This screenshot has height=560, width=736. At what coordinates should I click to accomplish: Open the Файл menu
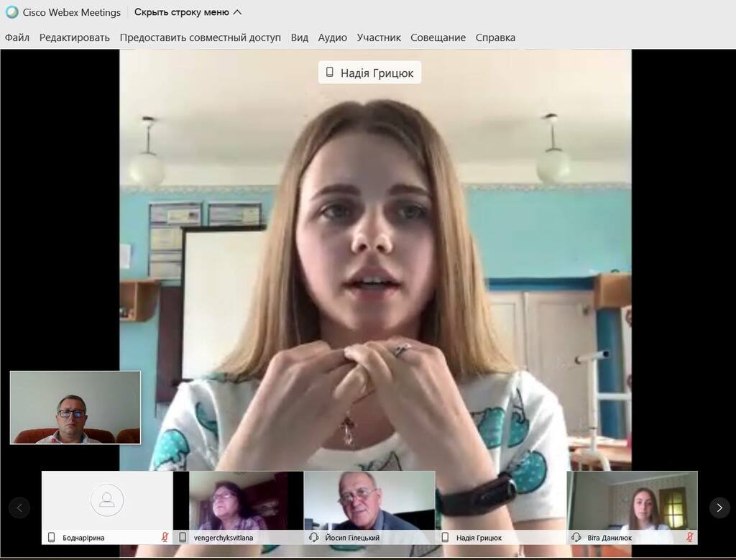[17, 37]
